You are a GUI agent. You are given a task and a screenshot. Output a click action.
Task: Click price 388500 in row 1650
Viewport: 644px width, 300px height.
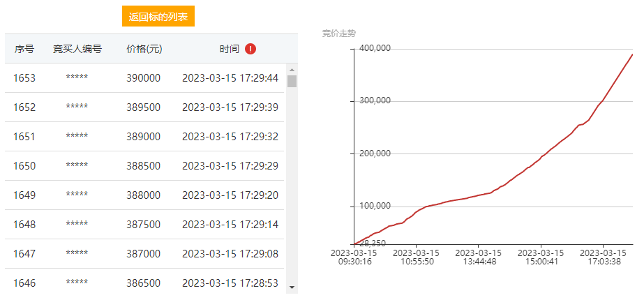pyautogui.click(x=143, y=166)
